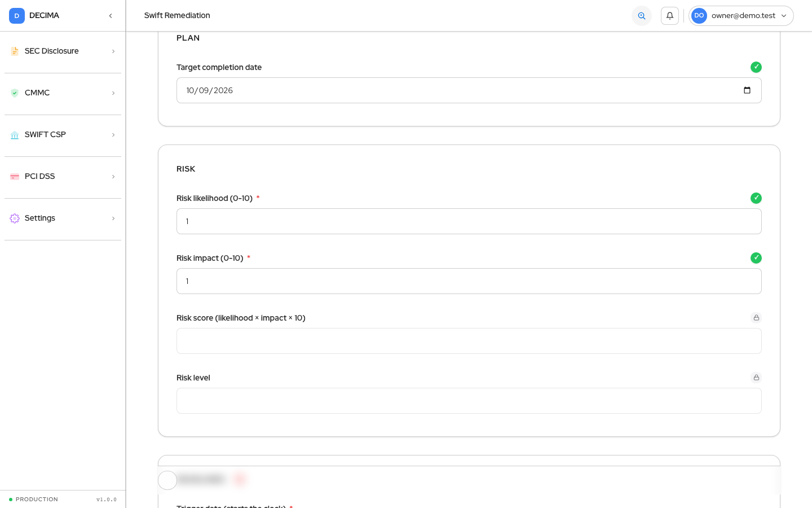Open the owner@demo.test account dropdown

coord(741,16)
